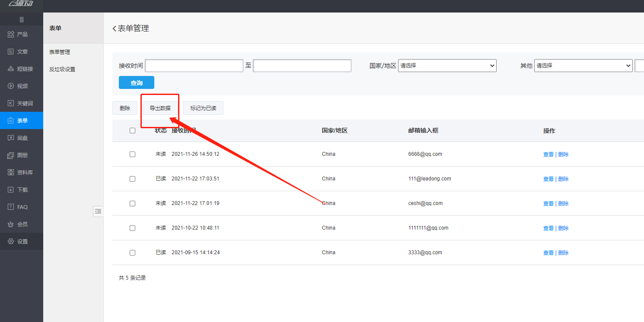Click the blue 查询 search button
The width and height of the screenshot is (644, 322).
click(x=137, y=83)
